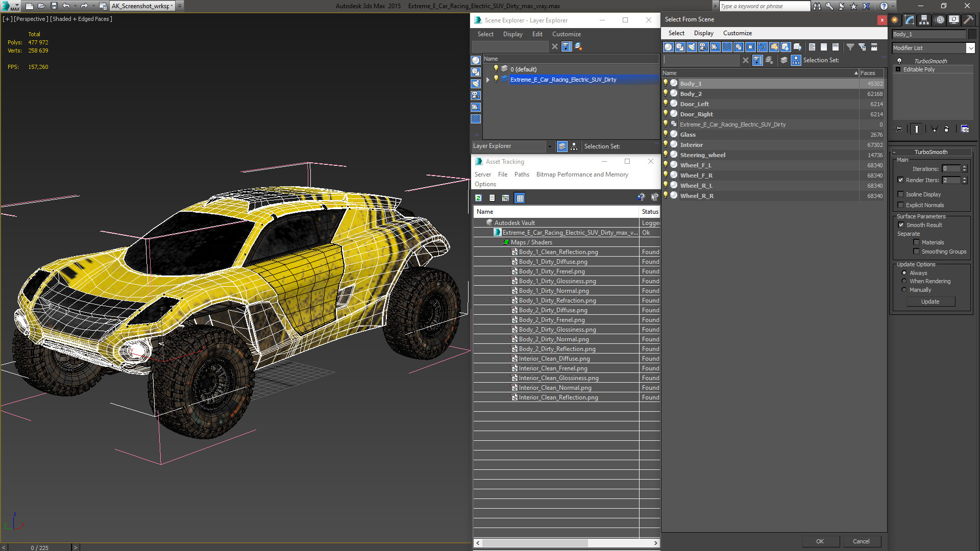Click Select Invert icon in Select From Scene
The width and height of the screenshot is (980, 551).
point(836,47)
